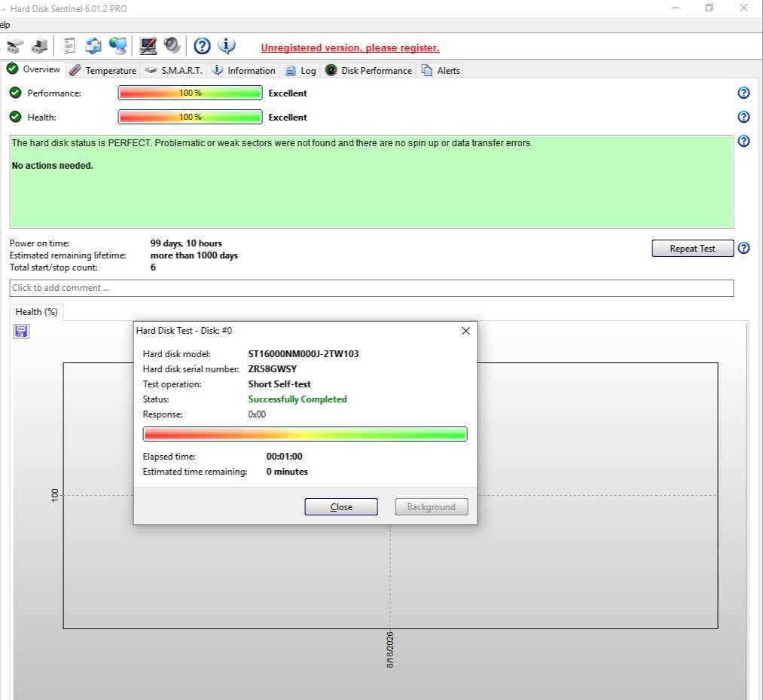Open the Alerts tab

tap(441, 71)
